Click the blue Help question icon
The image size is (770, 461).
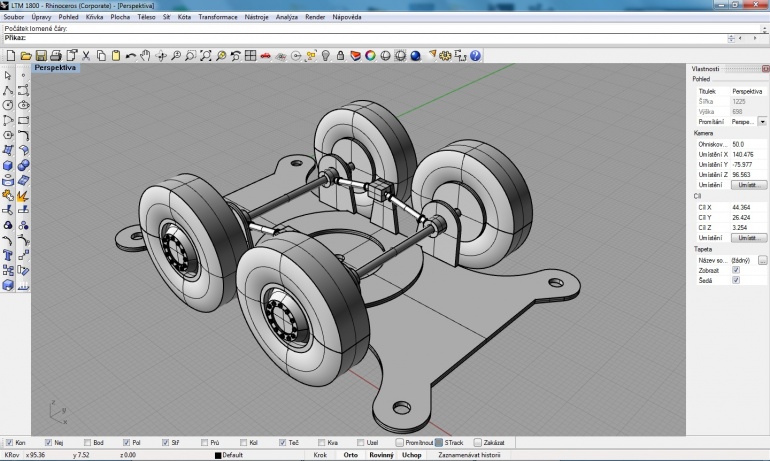475,55
